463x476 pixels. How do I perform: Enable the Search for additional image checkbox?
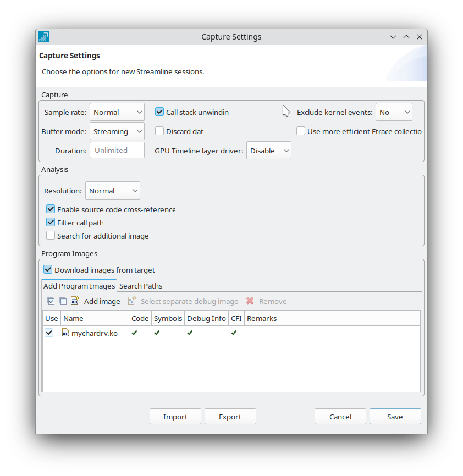[x=51, y=235]
